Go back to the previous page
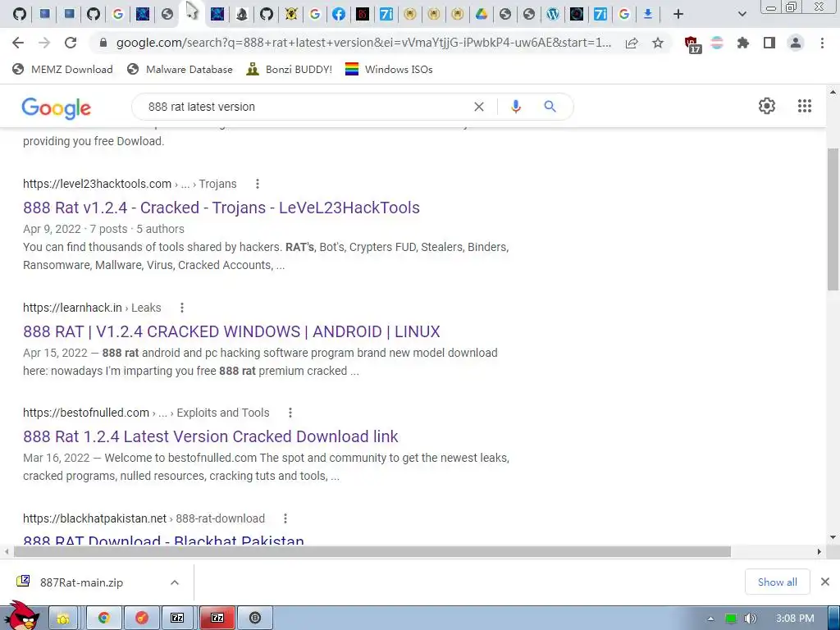This screenshot has width=840, height=630. tap(18, 43)
